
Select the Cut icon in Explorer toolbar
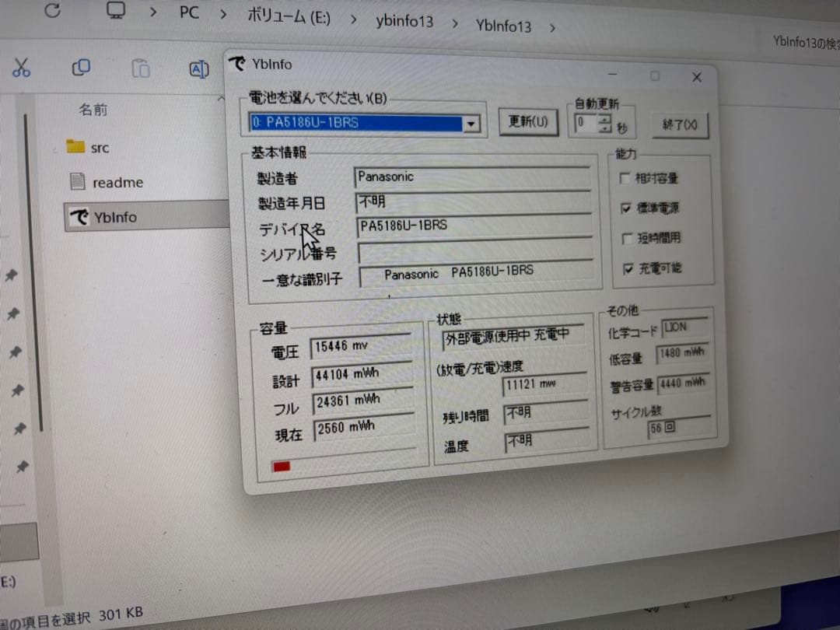(21, 68)
